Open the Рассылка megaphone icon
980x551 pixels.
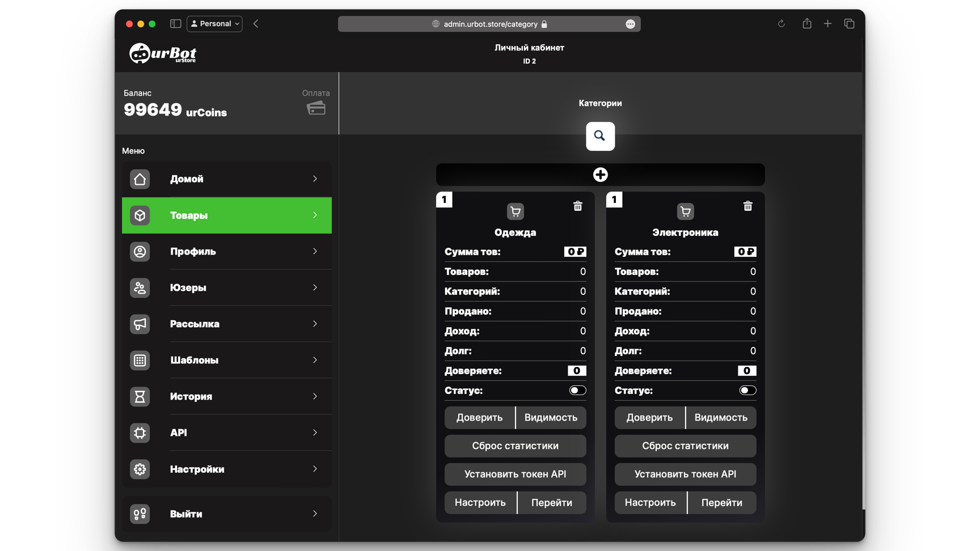tap(140, 324)
